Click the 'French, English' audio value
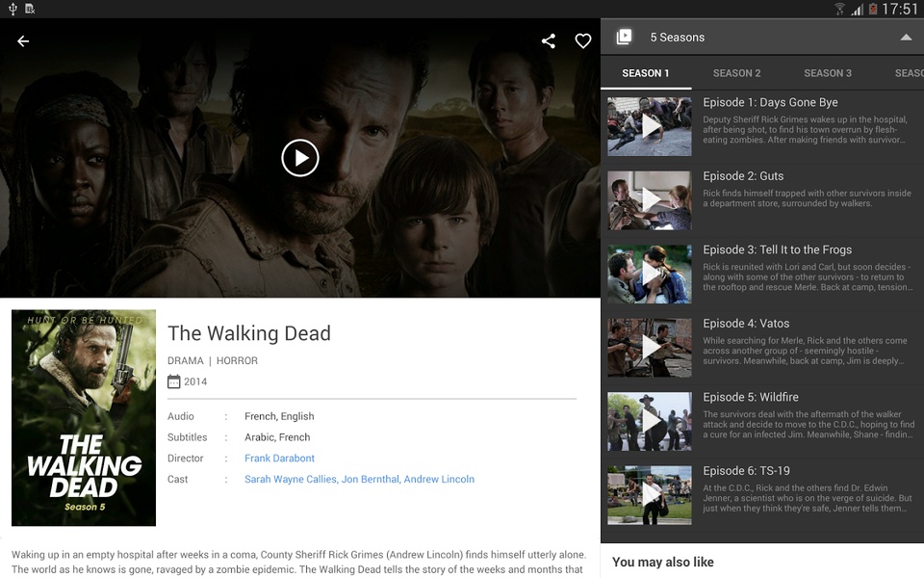 [x=279, y=416]
